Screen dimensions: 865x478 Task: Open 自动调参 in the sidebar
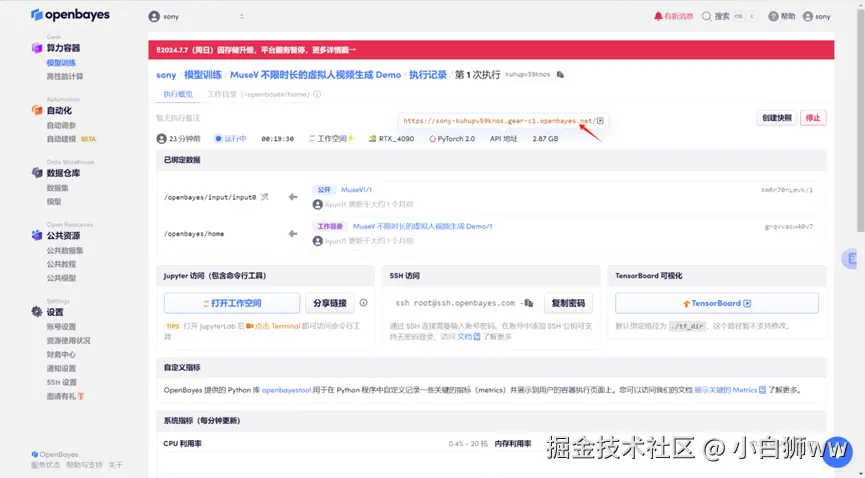pyautogui.click(x=61, y=125)
